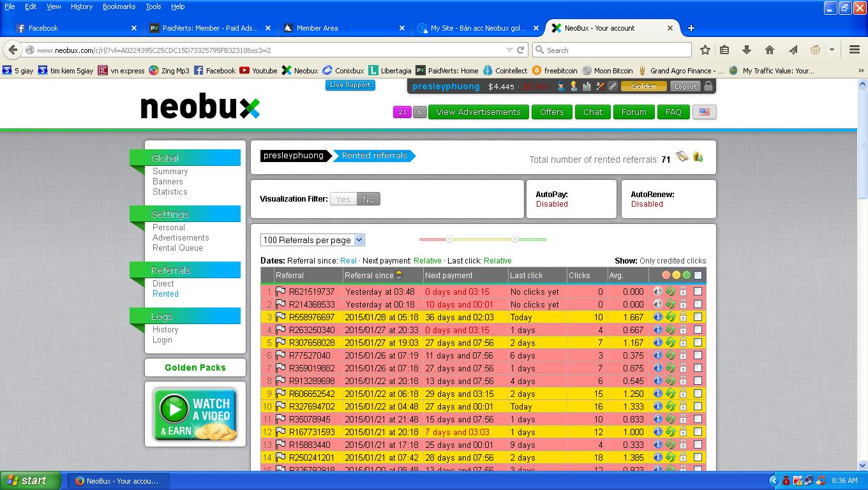Recycle referral R327694702 with the green arrows
868x490 pixels.
tap(670, 406)
